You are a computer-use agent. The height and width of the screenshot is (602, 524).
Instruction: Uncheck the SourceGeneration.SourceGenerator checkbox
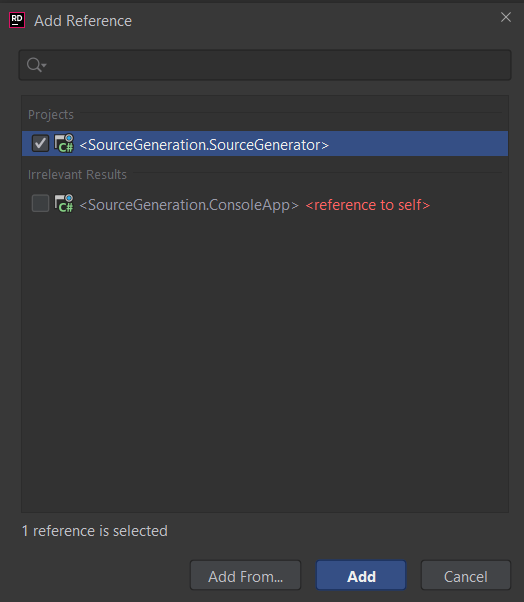click(x=40, y=144)
